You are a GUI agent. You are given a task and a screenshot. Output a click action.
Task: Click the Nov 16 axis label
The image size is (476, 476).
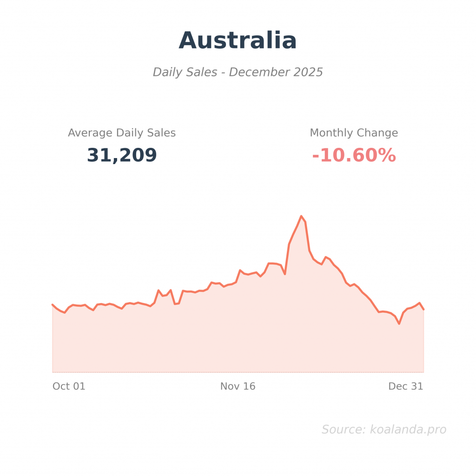pos(238,386)
